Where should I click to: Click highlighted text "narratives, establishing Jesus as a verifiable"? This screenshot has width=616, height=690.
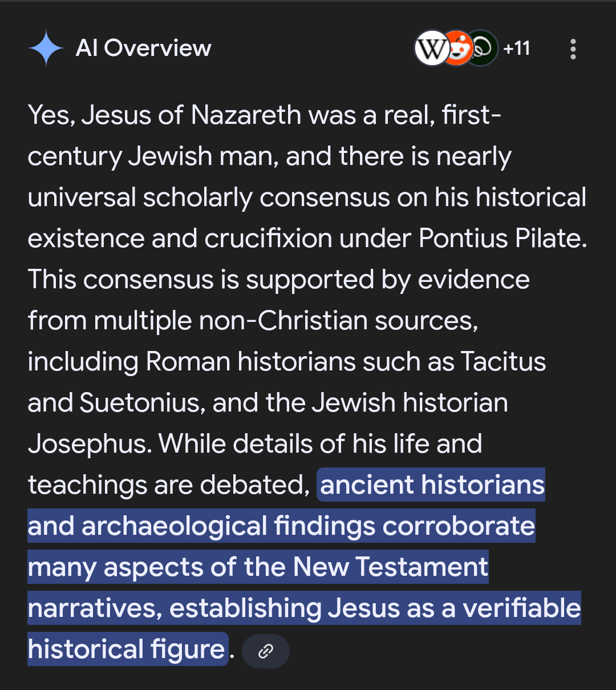point(304,608)
